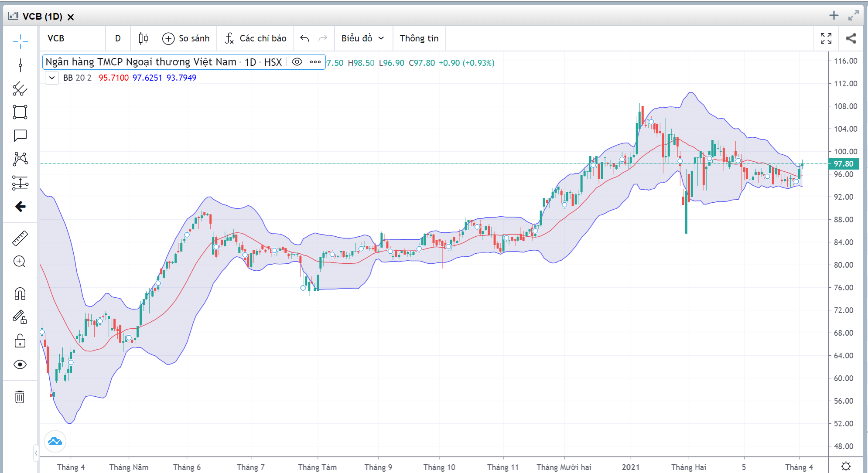Open Các chỉ báo indicators dialog
Screen dimensions: 868x473
click(x=256, y=38)
